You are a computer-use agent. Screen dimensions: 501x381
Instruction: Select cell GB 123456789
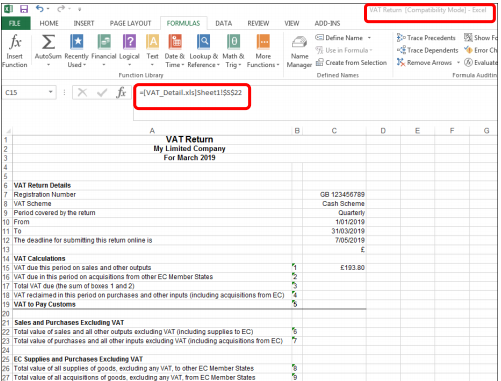pos(334,194)
